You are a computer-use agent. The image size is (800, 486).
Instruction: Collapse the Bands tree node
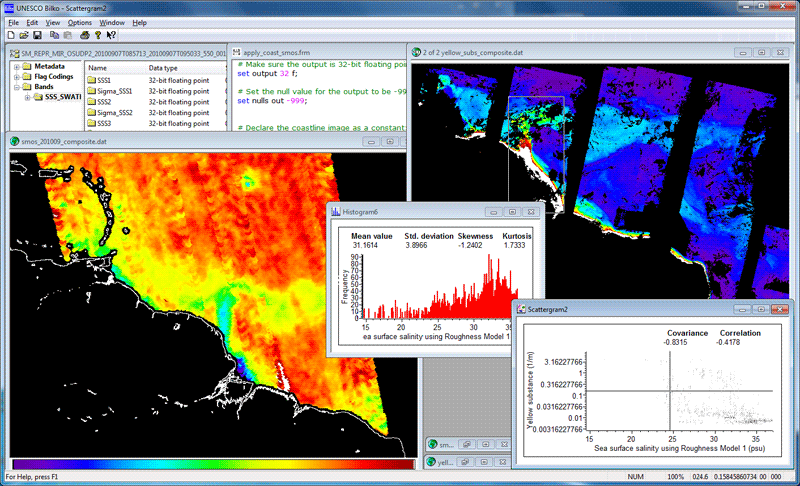(x=17, y=87)
